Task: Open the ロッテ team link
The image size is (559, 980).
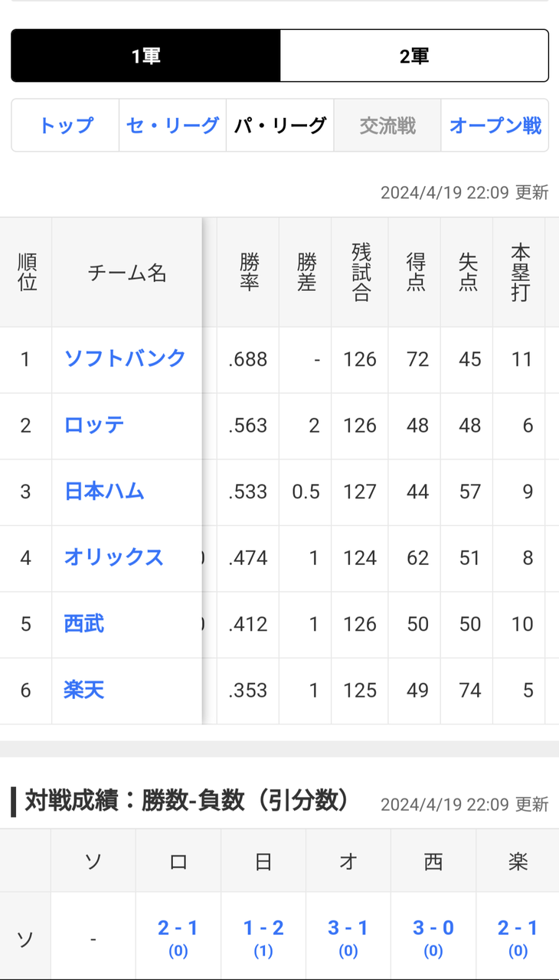Action: 94,425
